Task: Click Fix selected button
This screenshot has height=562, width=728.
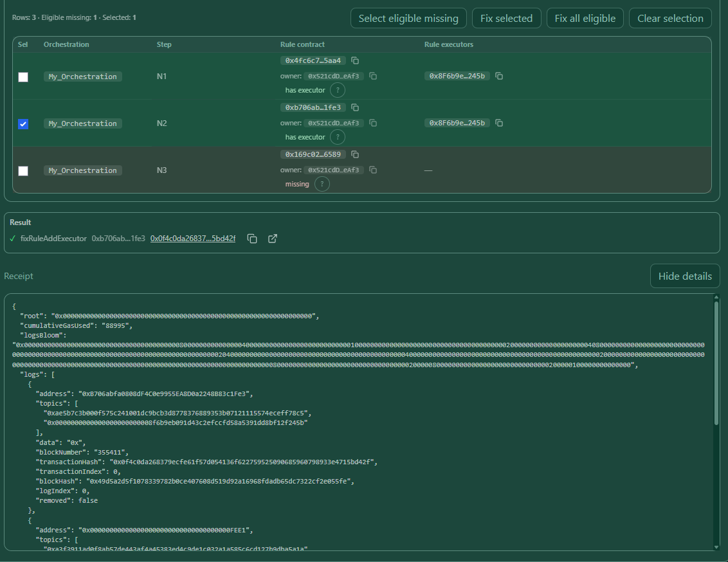Action: point(507,18)
